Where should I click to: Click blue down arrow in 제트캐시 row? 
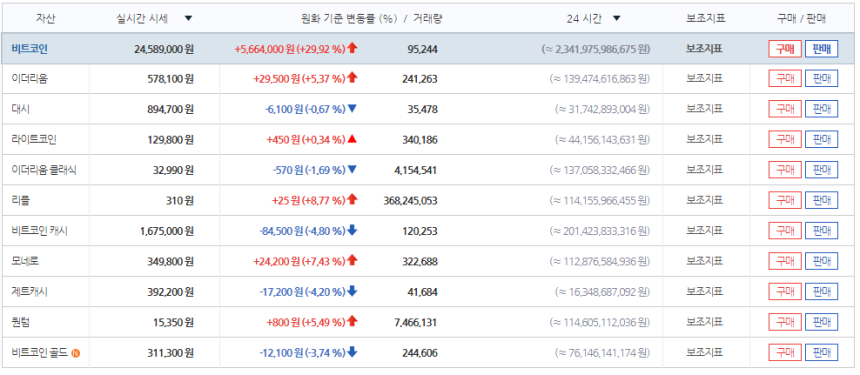[x=352, y=292]
